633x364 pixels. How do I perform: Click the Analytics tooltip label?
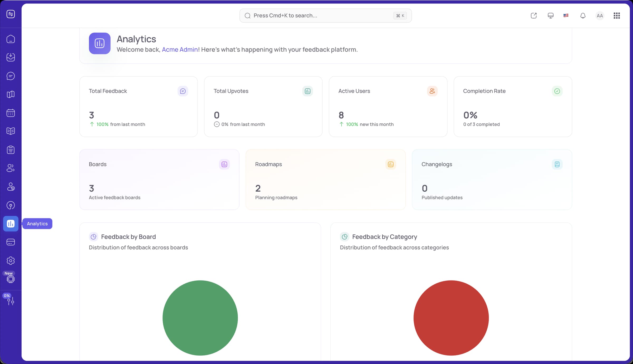(x=37, y=224)
